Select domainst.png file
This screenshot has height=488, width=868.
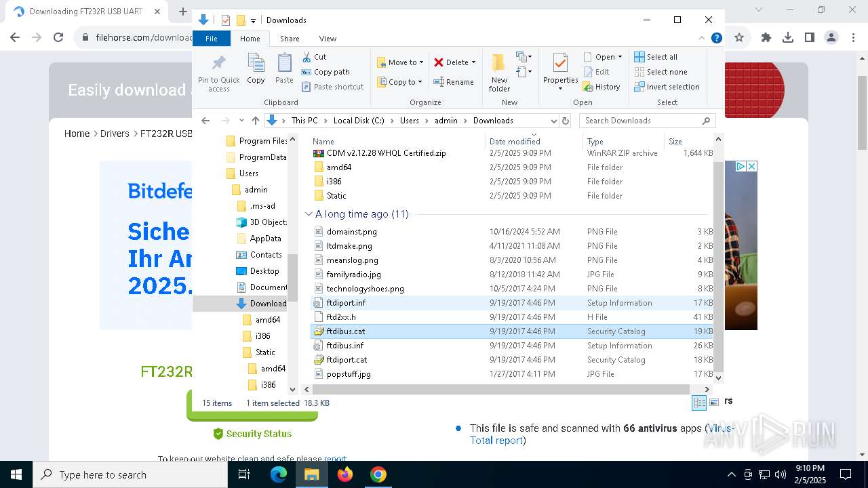click(512, 232)
